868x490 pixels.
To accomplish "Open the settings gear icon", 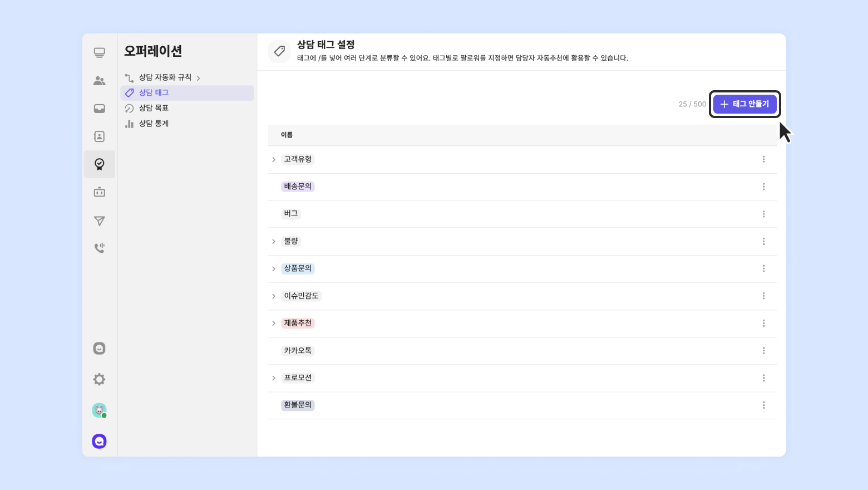I will click(x=99, y=379).
